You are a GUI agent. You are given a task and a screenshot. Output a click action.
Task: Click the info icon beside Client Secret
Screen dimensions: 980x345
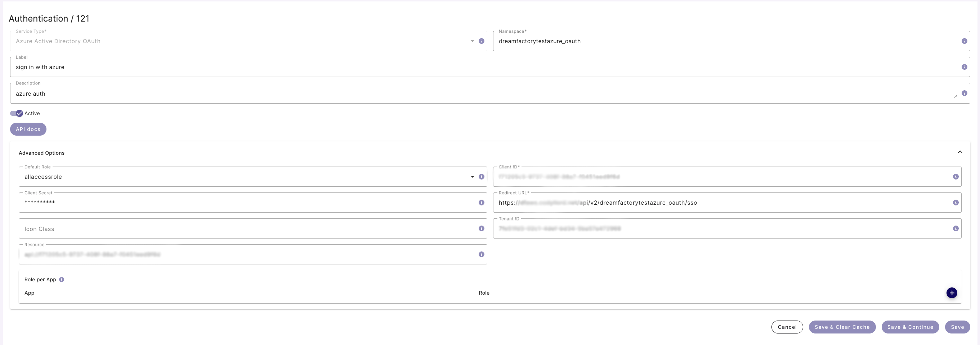click(481, 202)
